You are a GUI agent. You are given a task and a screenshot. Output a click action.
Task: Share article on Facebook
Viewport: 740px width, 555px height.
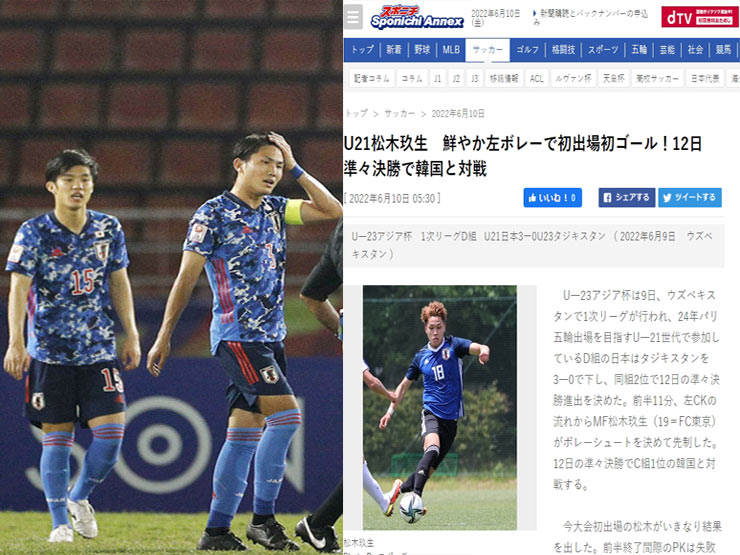[626, 198]
